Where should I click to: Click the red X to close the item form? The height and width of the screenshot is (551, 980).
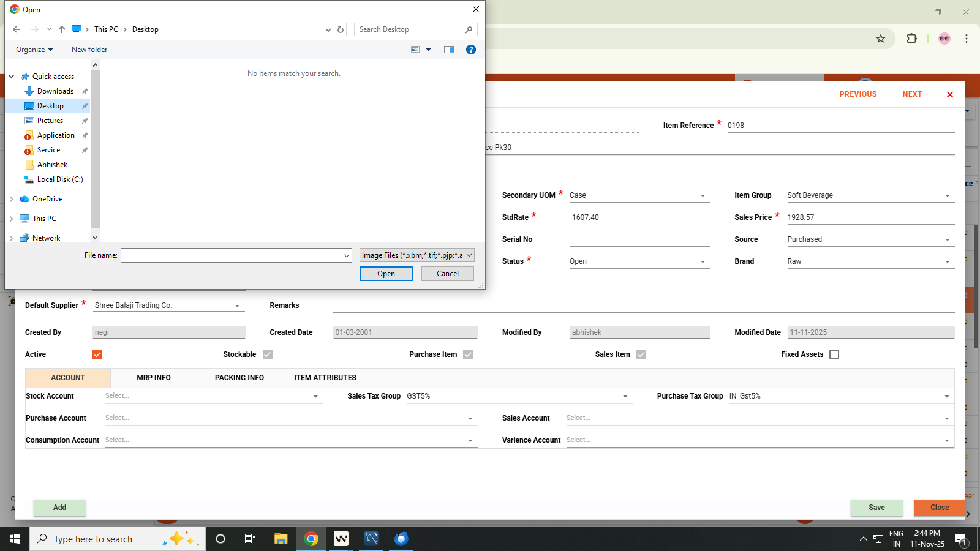(x=949, y=94)
